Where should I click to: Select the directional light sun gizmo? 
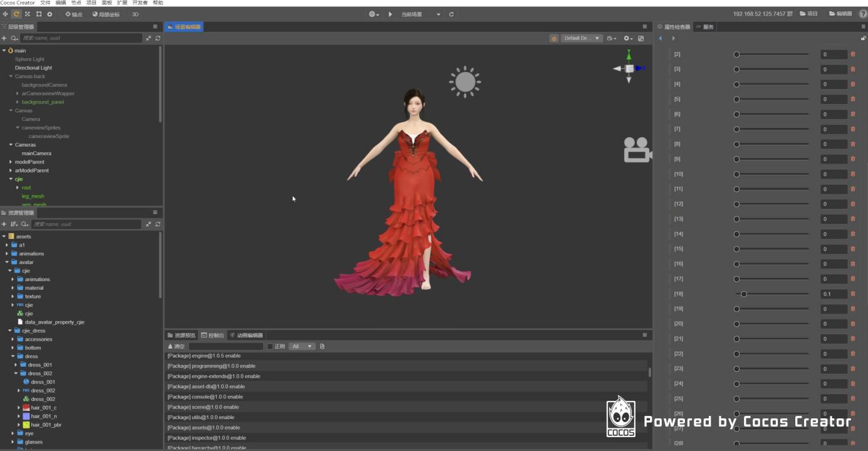465,82
